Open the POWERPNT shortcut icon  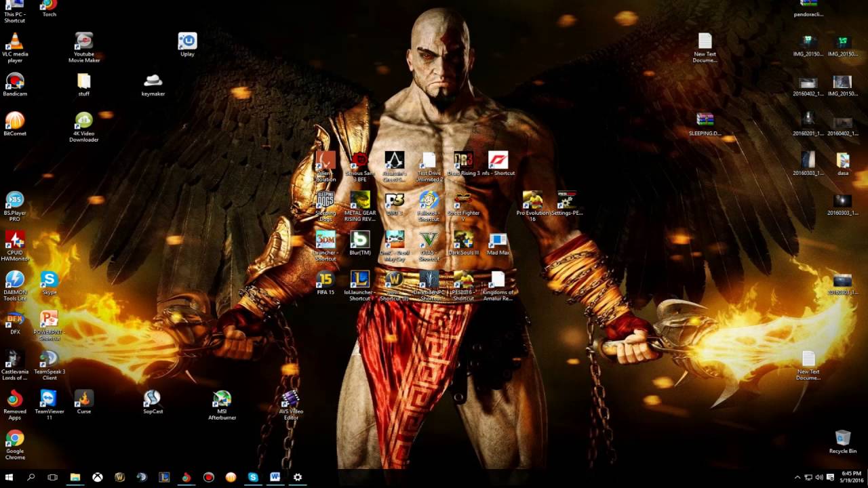[49, 326]
